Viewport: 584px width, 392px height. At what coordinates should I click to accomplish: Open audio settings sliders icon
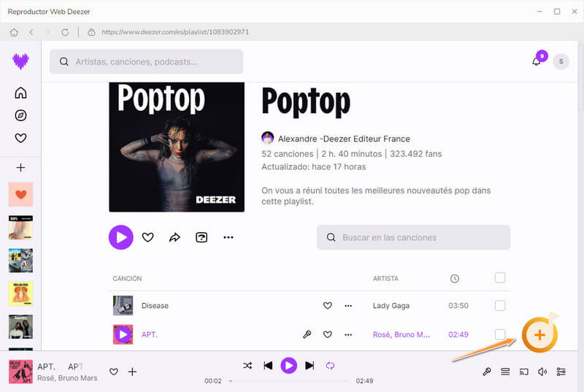click(561, 372)
